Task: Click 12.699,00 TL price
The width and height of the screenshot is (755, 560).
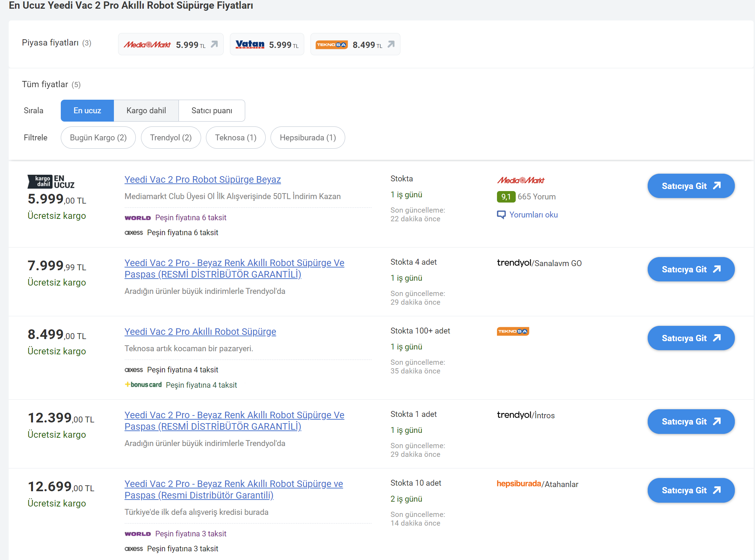Action: 61,487
